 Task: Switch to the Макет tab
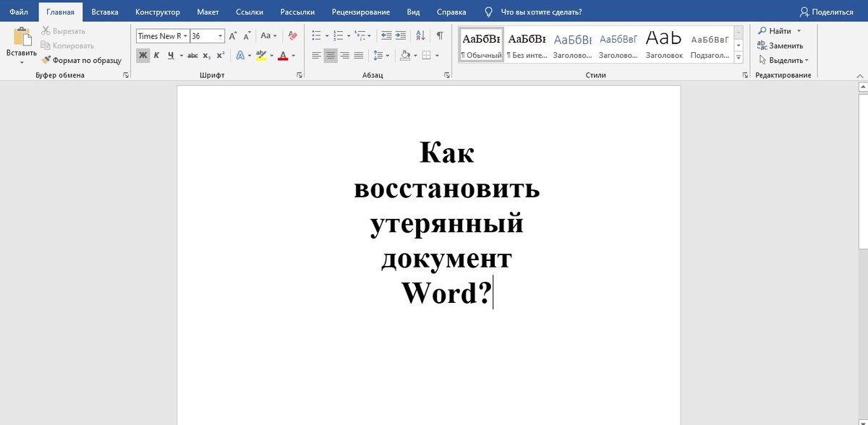pyautogui.click(x=208, y=12)
